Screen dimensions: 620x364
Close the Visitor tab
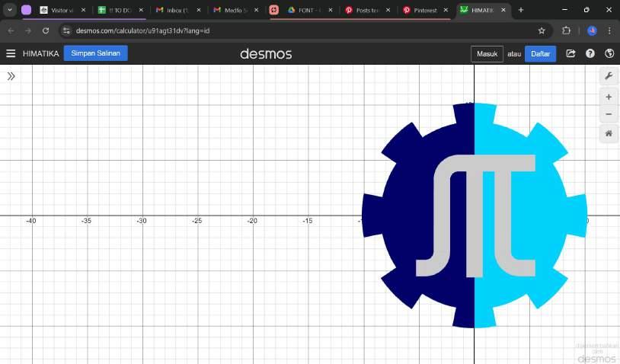(83, 10)
